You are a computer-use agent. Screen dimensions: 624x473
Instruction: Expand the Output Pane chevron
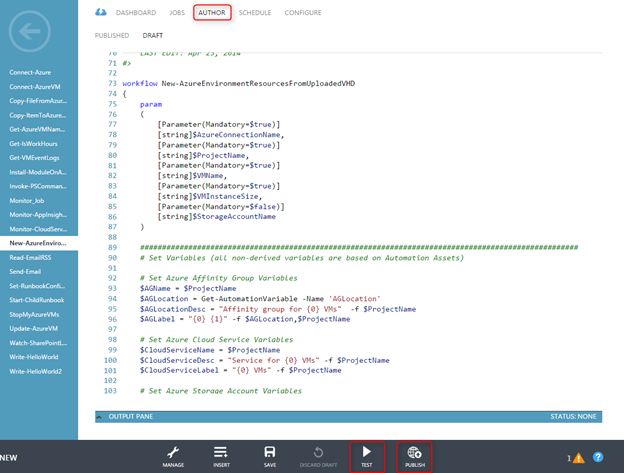pyautogui.click(x=99, y=417)
